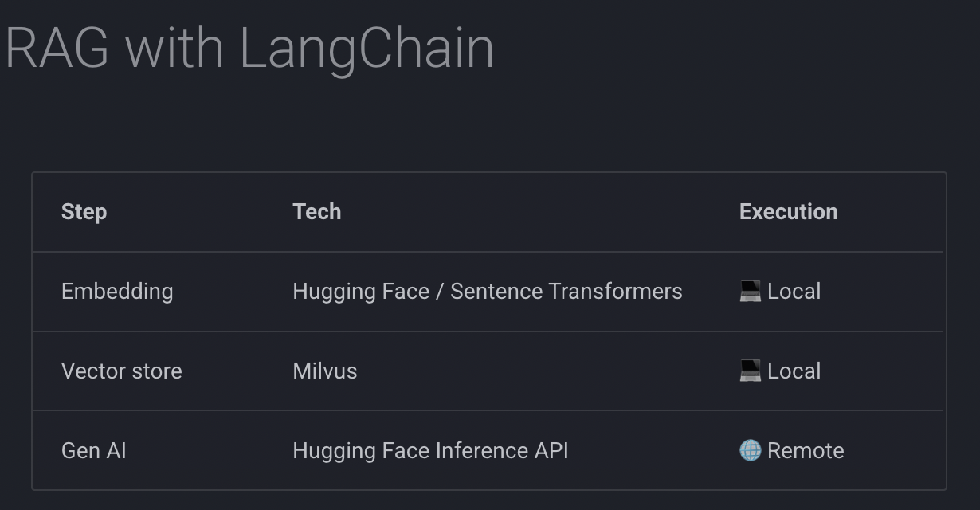Click "Hugging Face" in the Embedding row
Viewport: 980px width, 510px height.
(362, 292)
